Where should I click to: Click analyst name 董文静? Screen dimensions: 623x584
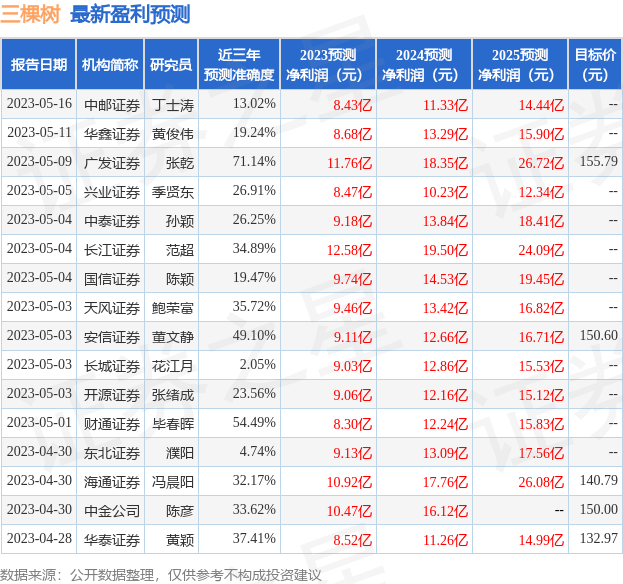coord(172,336)
